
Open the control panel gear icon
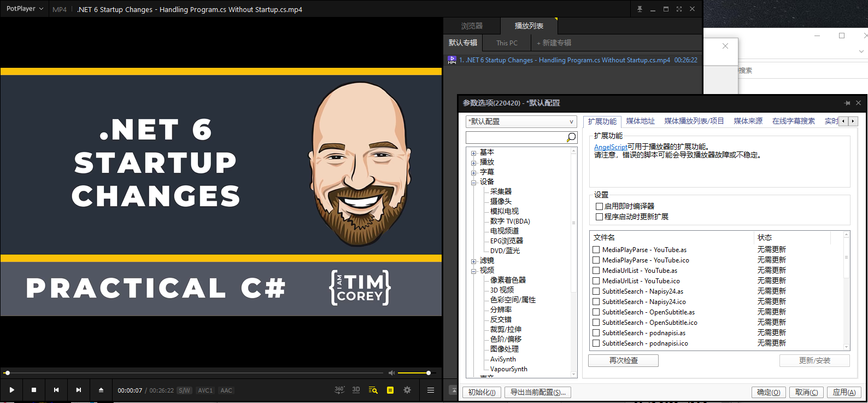tap(407, 390)
